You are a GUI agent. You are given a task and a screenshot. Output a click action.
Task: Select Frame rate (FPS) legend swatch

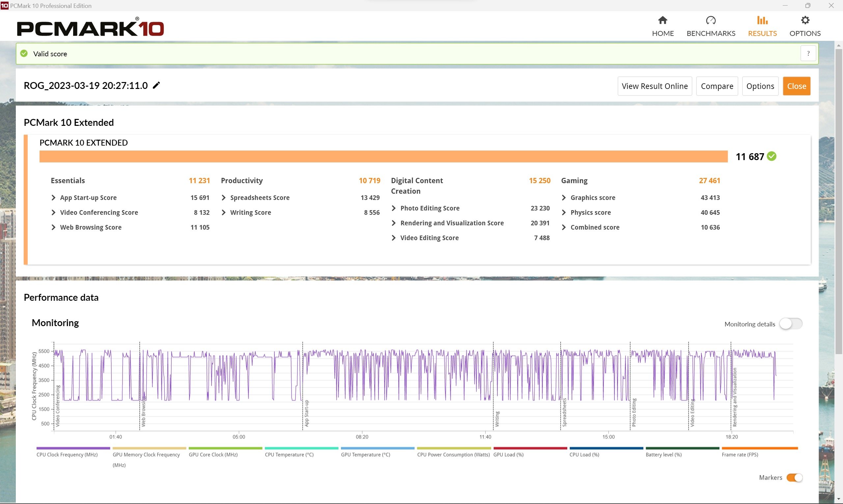pos(760,448)
